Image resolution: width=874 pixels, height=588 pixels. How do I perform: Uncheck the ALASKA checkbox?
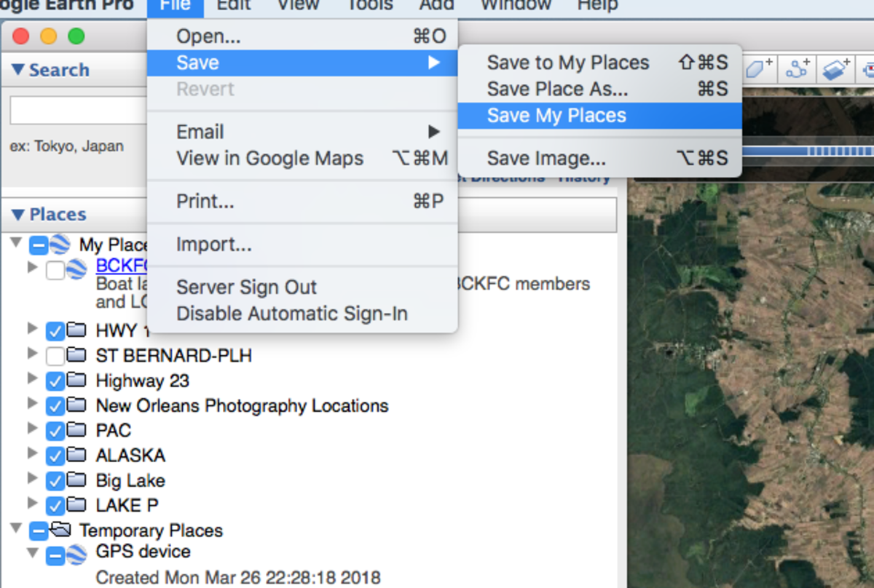tap(55, 456)
